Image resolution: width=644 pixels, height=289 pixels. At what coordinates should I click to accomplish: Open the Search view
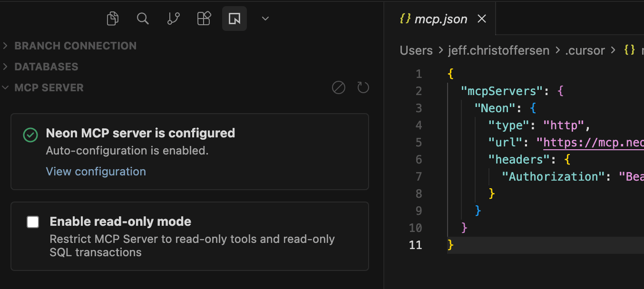coord(143,19)
